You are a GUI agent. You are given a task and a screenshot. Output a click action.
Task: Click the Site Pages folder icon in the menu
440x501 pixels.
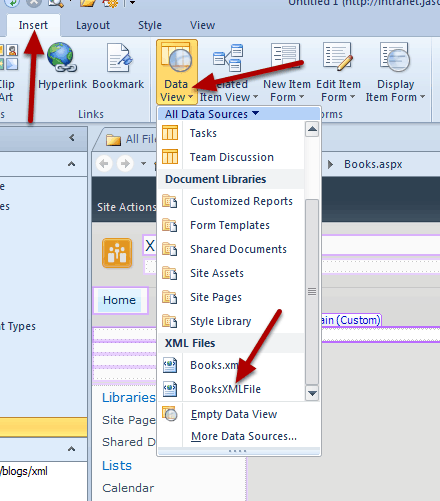(x=170, y=297)
